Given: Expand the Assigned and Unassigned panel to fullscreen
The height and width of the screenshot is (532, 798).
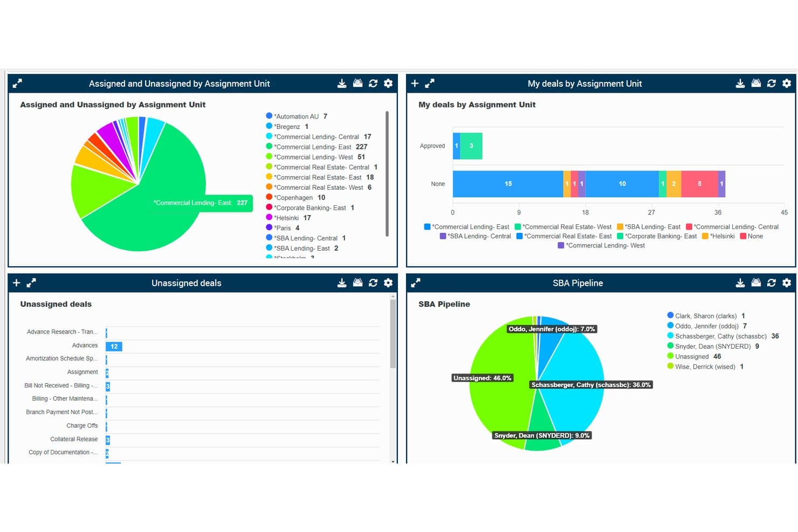Looking at the screenshot, I should pos(17,84).
